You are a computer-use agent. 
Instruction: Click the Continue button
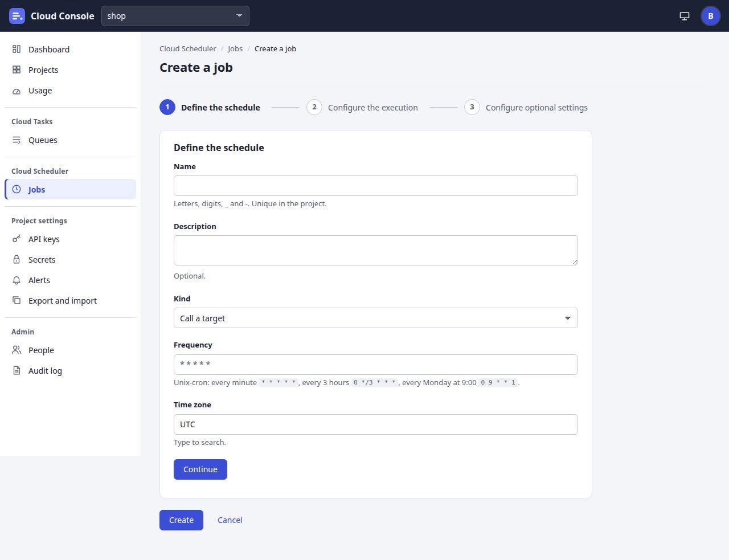[x=200, y=469]
